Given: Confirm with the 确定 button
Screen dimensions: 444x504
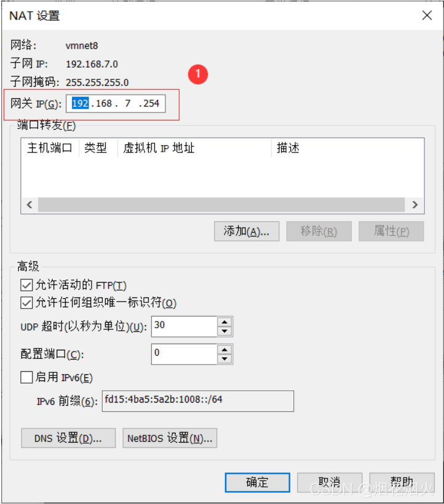Looking at the screenshot, I should pyautogui.click(x=257, y=482).
